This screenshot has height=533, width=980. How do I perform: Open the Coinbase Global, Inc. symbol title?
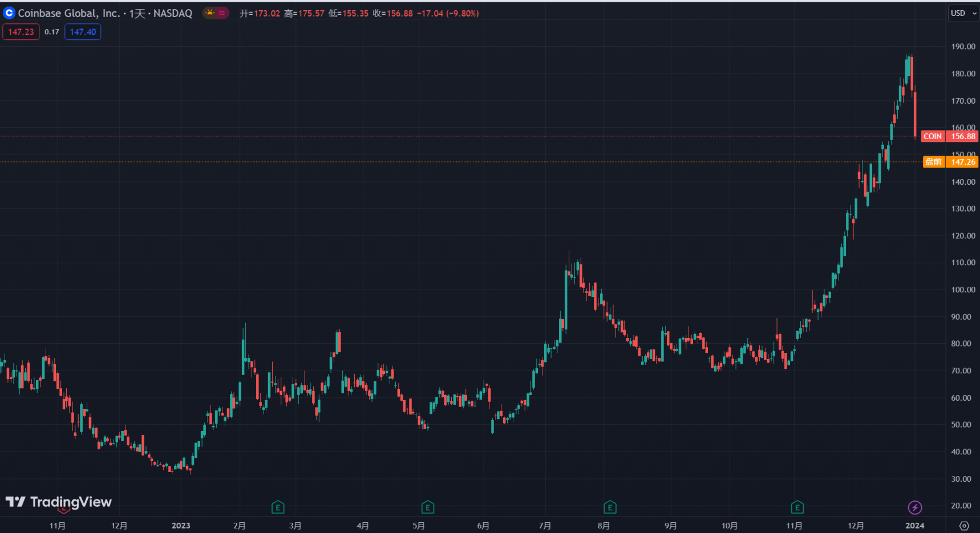69,13
